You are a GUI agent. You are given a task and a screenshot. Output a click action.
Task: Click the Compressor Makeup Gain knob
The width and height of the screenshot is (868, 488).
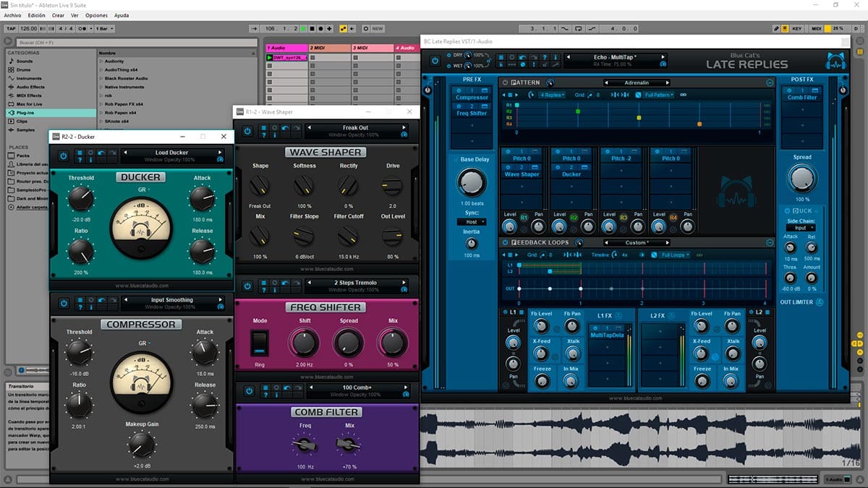pos(142,444)
